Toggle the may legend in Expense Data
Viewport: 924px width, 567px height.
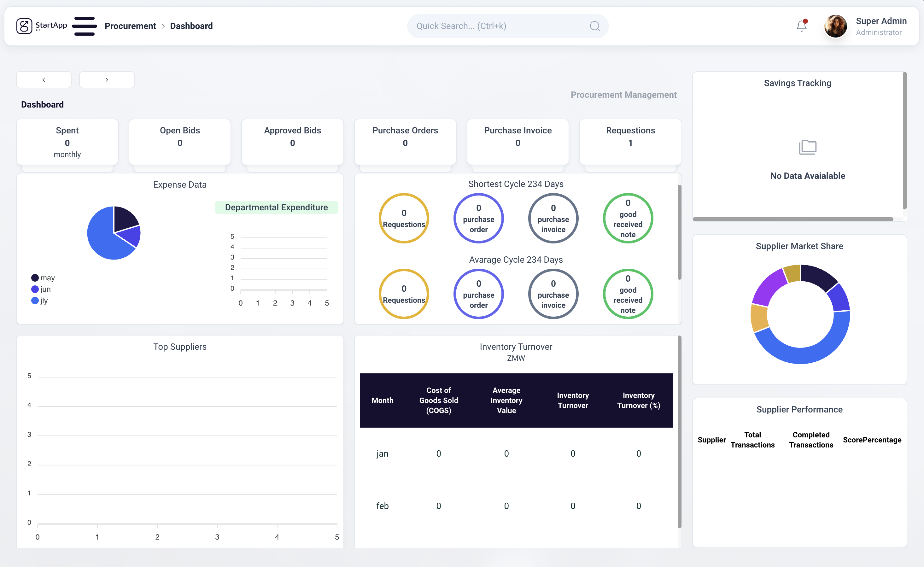pyautogui.click(x=43, y=278)
